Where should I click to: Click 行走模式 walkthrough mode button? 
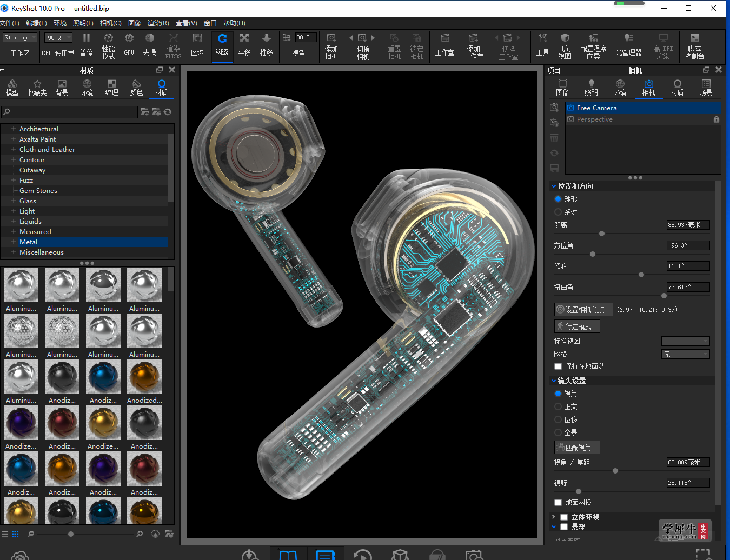(x=577, y=326)
